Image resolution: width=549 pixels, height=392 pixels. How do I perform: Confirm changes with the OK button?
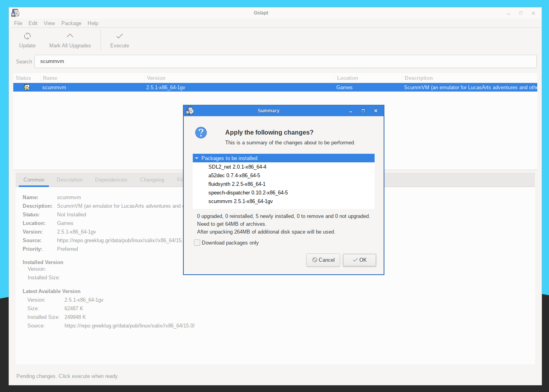point(360,260)
